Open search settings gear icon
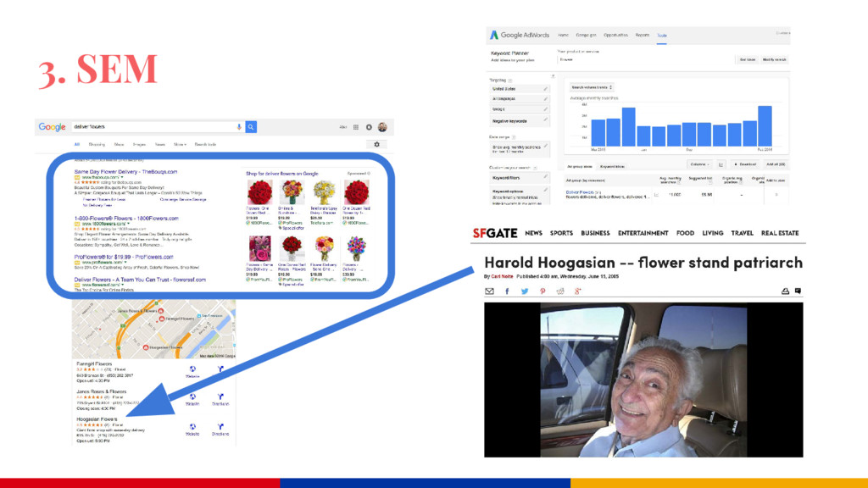 377,144
